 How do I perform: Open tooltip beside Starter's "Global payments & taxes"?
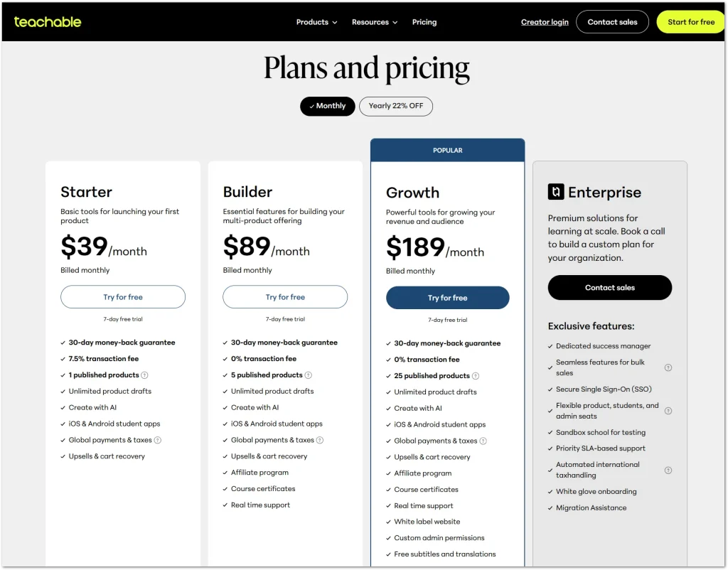coord(157,441)
